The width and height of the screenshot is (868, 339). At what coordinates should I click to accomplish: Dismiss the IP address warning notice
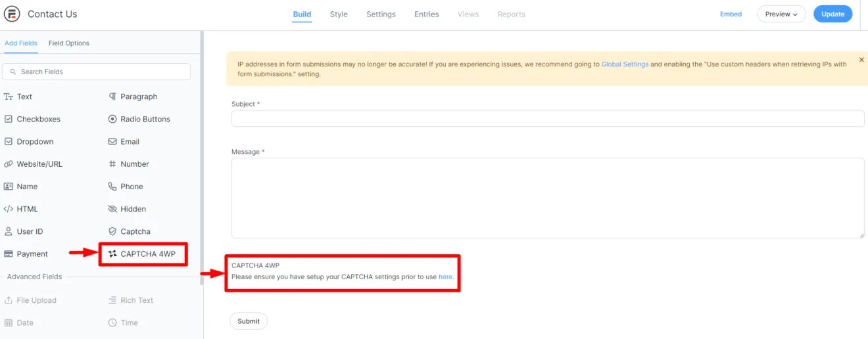click(861, 60)
